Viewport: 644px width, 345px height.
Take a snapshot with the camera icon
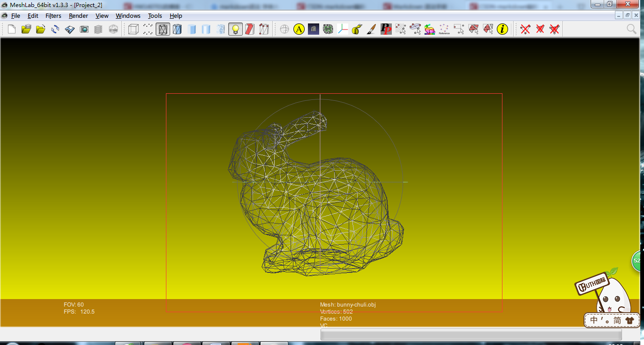[x=84, y=30]
